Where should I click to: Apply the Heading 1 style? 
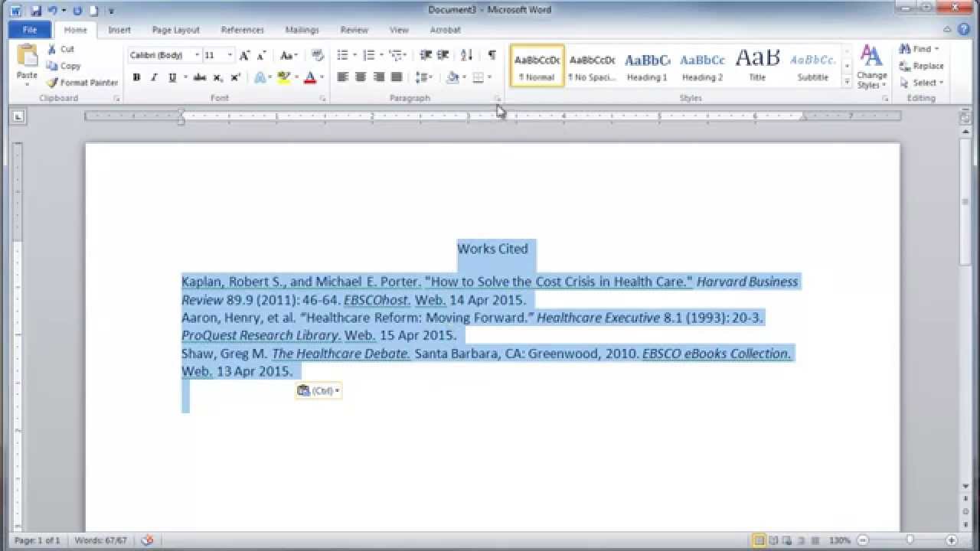pyautogui.click(x=647, y=66)
